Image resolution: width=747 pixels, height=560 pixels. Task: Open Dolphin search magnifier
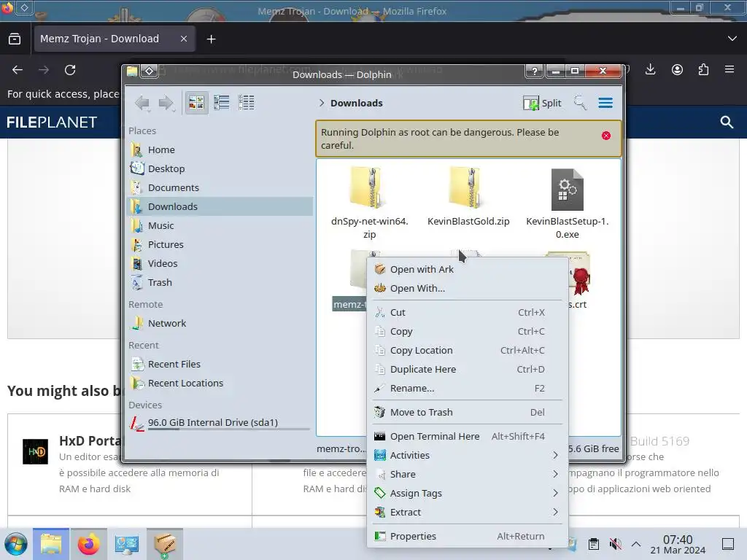580,103
